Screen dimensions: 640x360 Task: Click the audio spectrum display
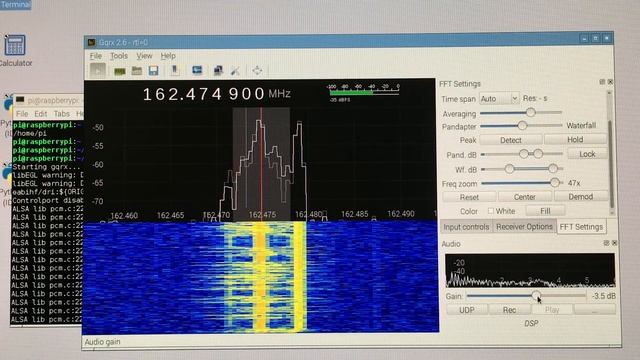530,270
